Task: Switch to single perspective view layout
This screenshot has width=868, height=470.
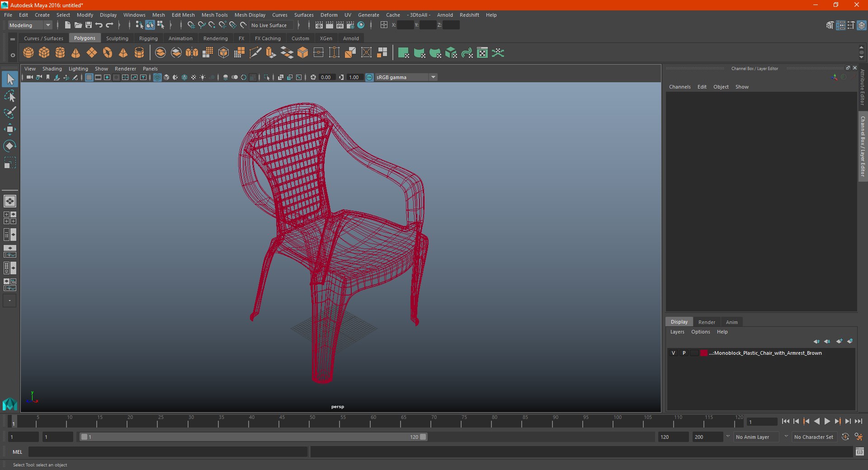Action: pos(10,201)
